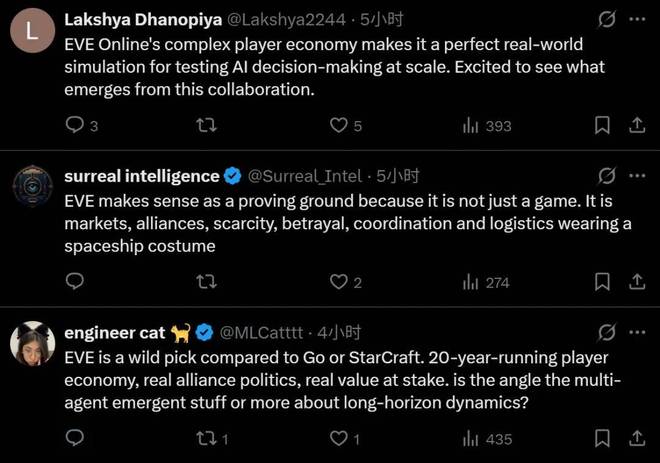Open Lakshya Dhanopiya's profile name
The image size is (660, 463).
143,19
